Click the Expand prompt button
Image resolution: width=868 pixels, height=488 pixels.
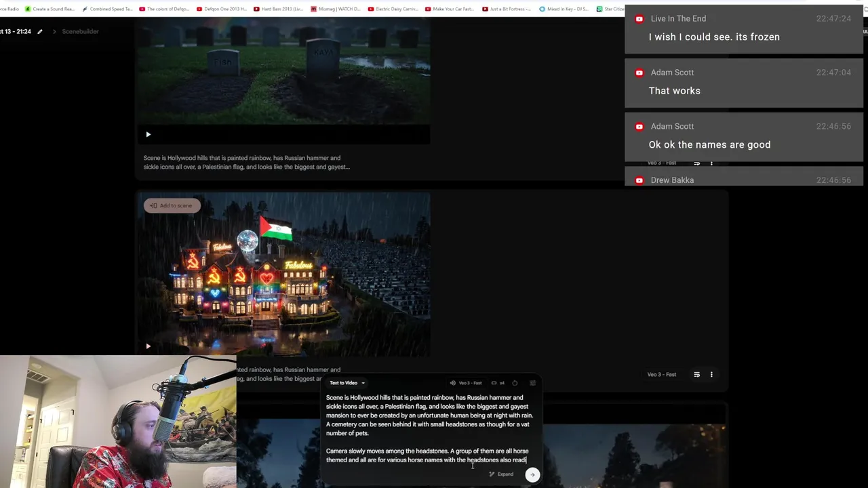click(x=501, y=474)
